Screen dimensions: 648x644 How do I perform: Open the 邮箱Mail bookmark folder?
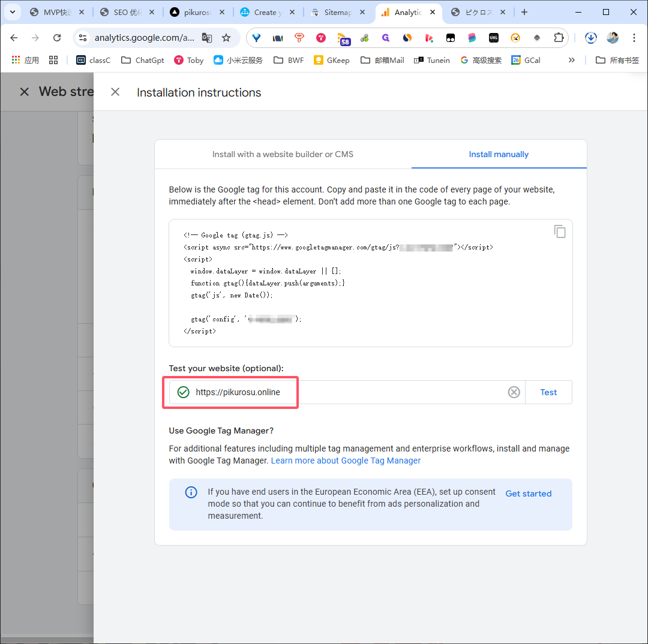point(382,61)
